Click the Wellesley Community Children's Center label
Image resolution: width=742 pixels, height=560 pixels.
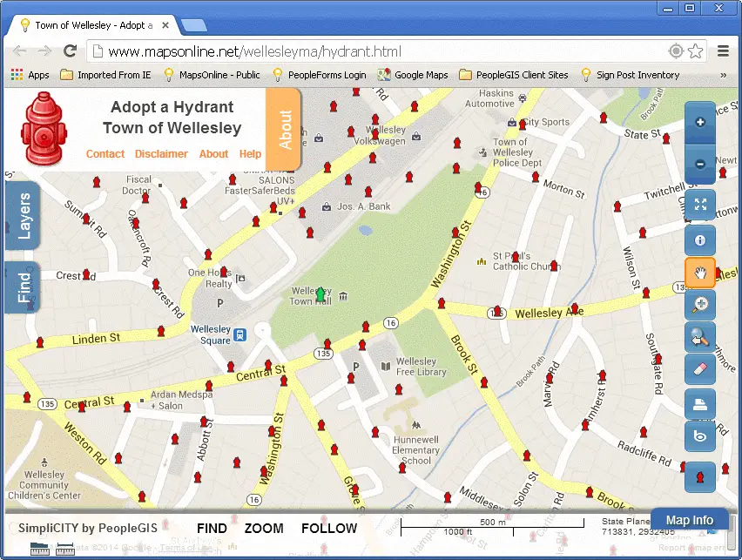pos(44,485)
